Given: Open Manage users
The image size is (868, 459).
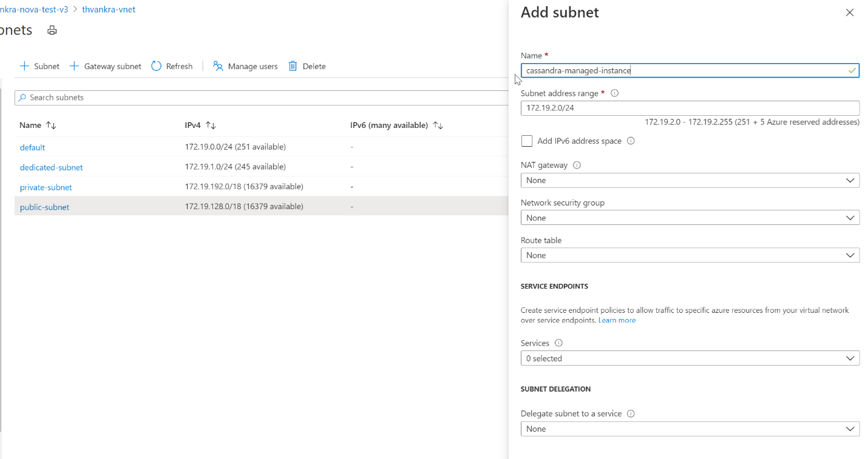Looking at the screenshot, I should point(245,65).
